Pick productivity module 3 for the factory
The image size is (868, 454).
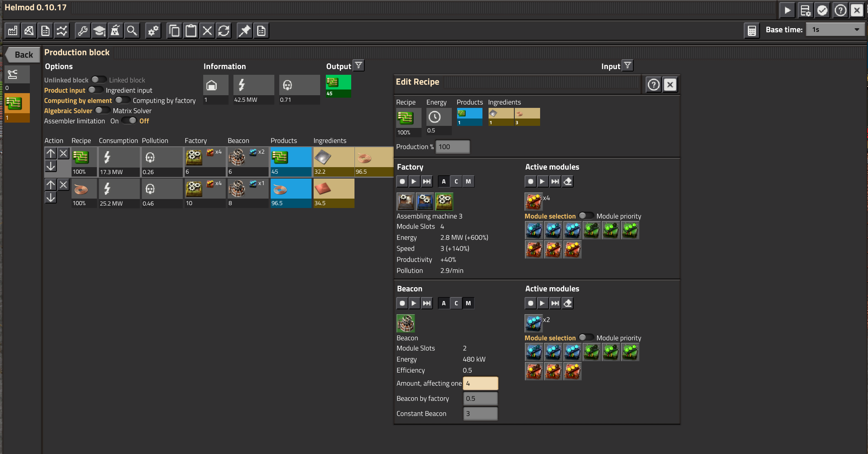pos(573,250)
